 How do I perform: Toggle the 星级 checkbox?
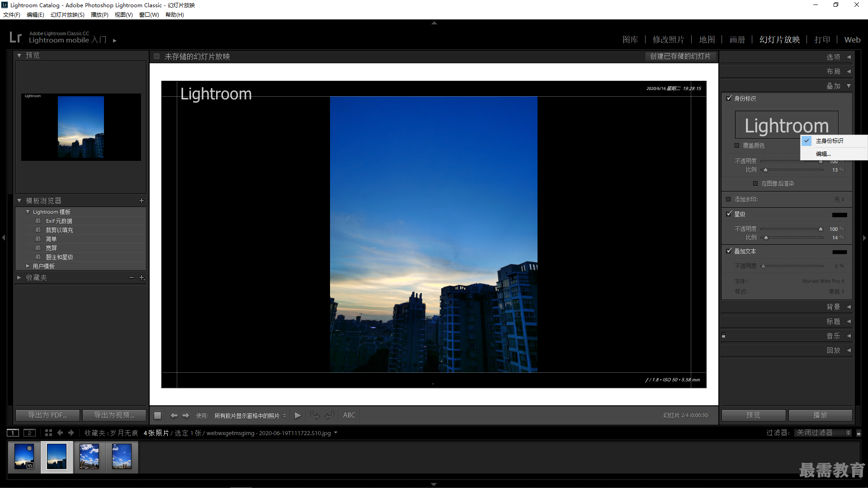[729, 214]
